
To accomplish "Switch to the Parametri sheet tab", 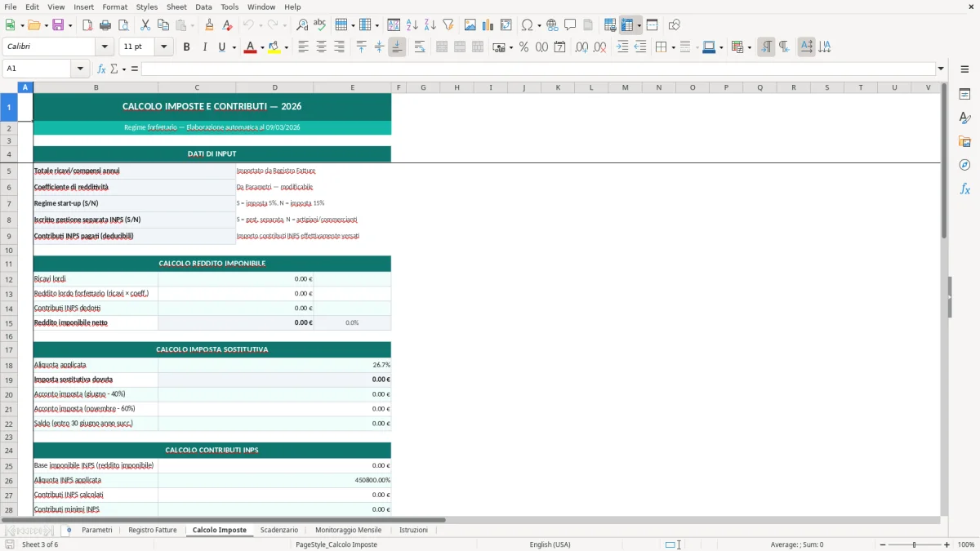I will click(x=97, y=530).
